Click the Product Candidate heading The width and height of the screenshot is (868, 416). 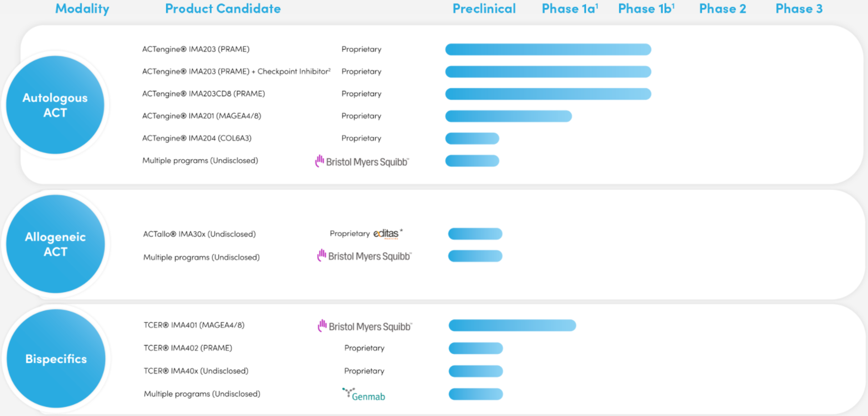(223, 9)
